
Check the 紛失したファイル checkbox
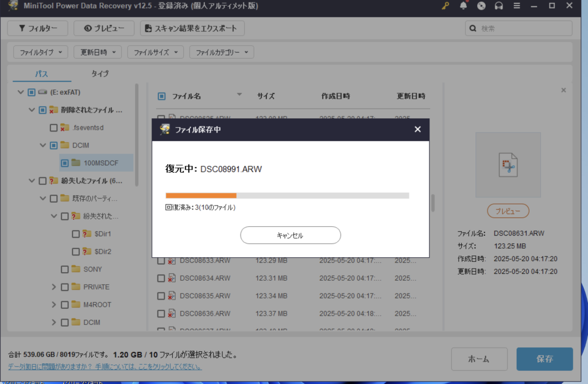[x=42, y=181]
